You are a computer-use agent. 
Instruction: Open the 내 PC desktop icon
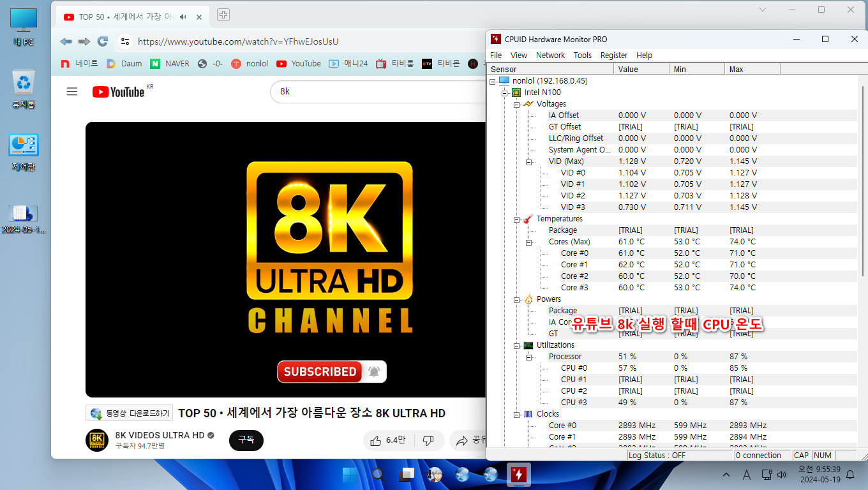24,28
